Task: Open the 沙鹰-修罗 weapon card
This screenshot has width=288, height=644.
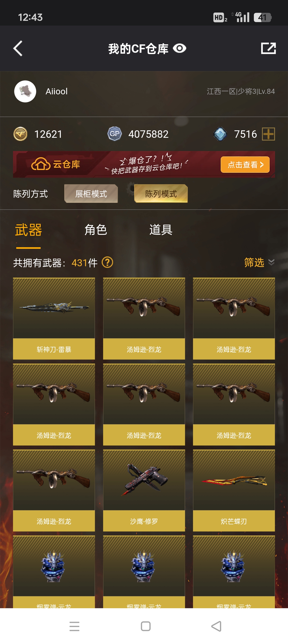Action: pos(144,490)
